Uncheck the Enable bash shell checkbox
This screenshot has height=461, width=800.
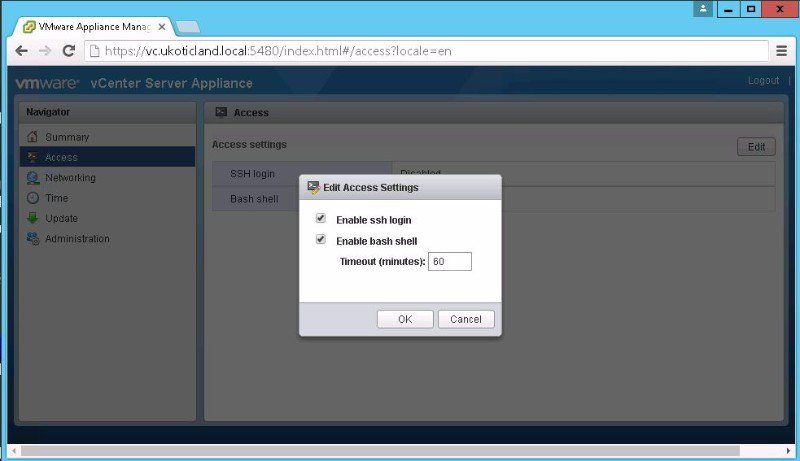click(x=320, y=239)
